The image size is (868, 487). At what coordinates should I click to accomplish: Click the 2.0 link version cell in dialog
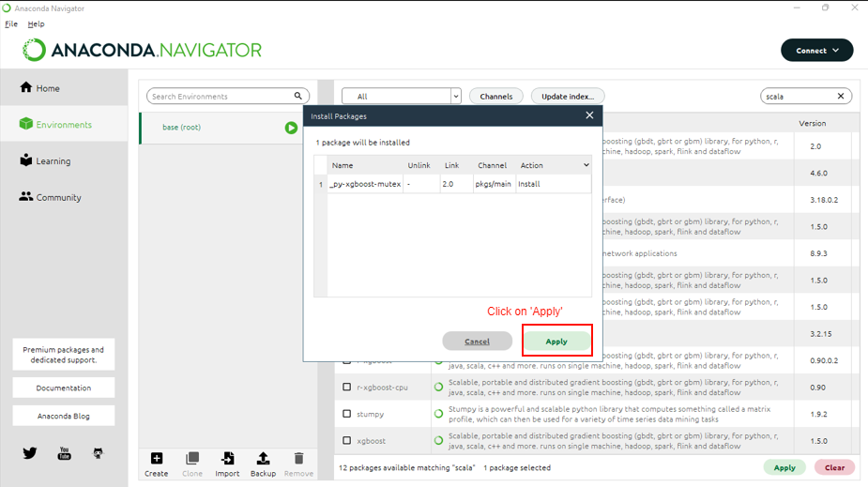click(x=457, y=184)
